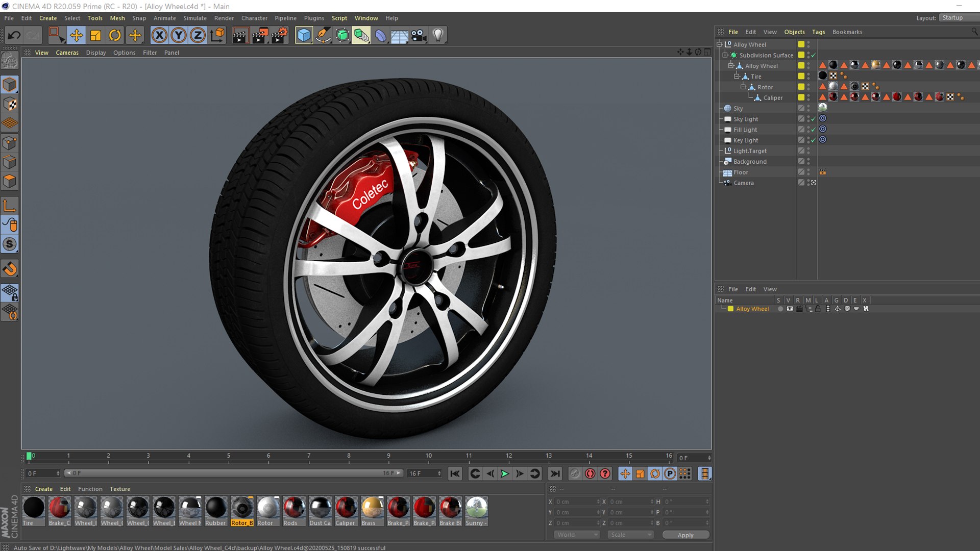The height and width of the screenshot is (551, 980).
Task: Collapse the Rotor tree node
Action: point(743,87)
